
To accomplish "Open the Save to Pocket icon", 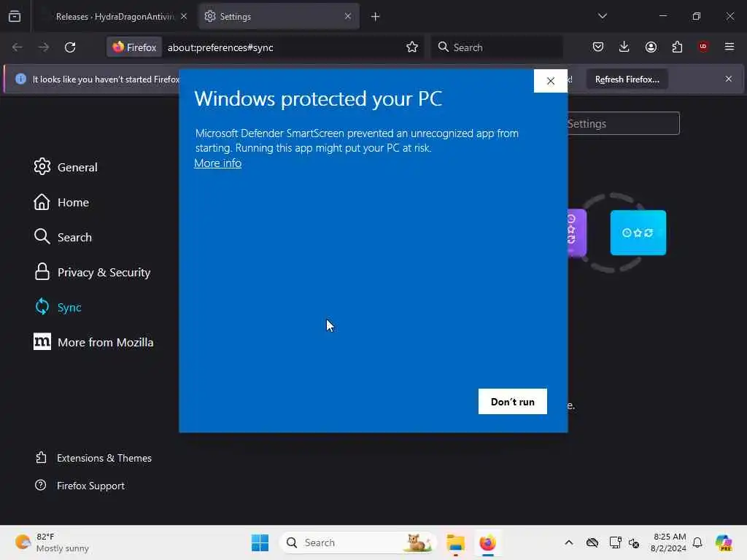I will click(598, 47).
